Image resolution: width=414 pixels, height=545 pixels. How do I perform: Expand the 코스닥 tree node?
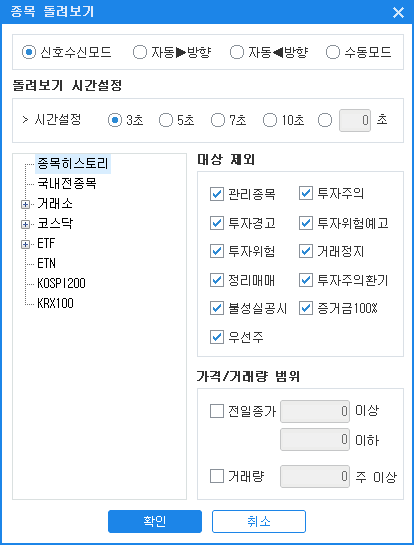point(25,225)
